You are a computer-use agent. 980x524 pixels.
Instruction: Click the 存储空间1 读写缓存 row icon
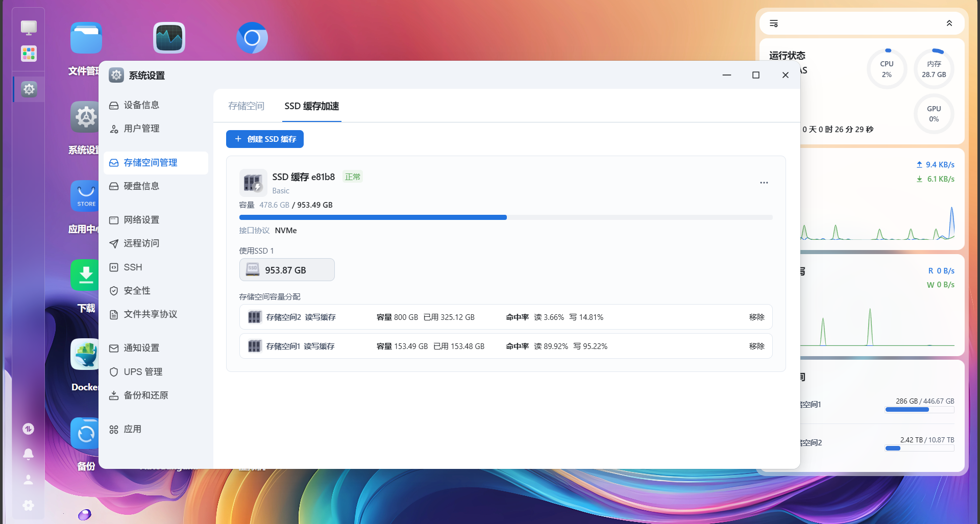coord(254,346)
